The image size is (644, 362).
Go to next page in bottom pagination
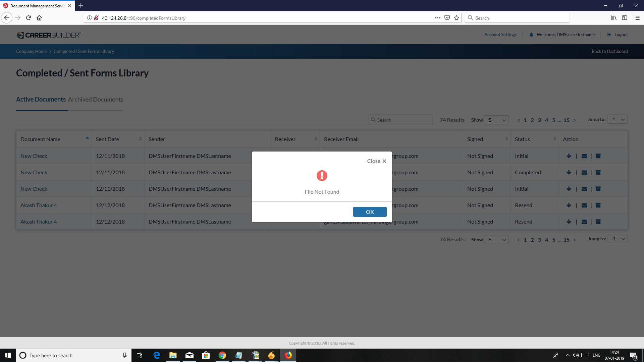point(575,240)
